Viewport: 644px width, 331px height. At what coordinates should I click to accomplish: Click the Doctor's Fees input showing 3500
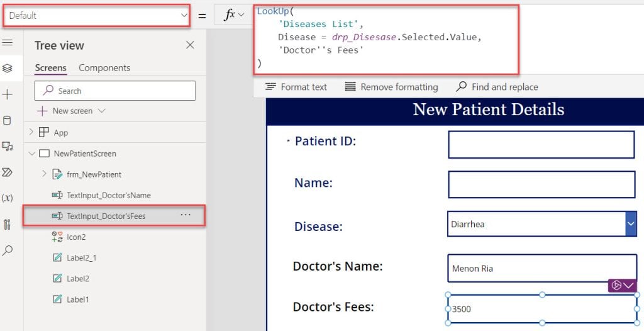542,309
